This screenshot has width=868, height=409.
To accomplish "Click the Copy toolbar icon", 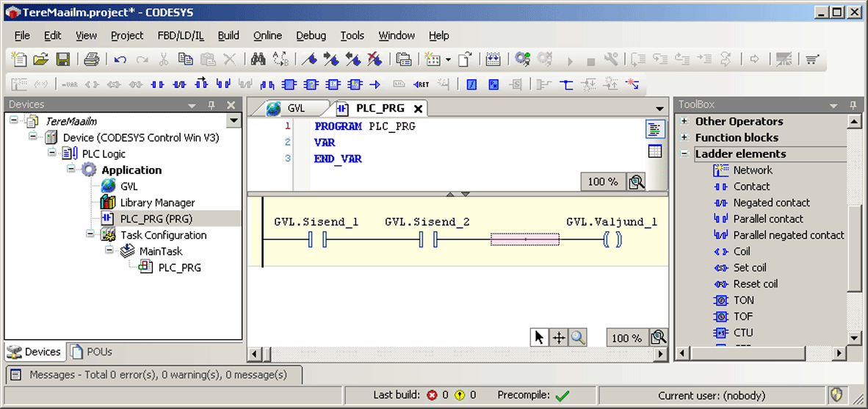I will [x=186, y=59].
